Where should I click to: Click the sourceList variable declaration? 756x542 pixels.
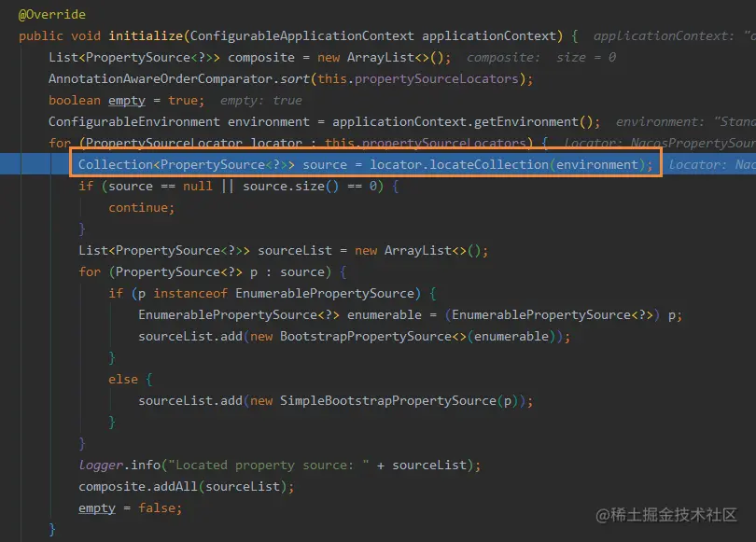point(295,251)
